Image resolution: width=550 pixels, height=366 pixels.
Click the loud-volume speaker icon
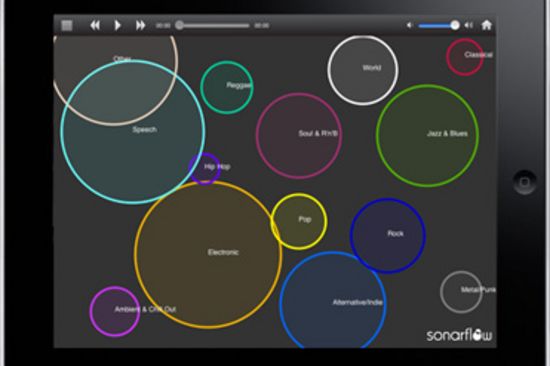click(469, 25)
